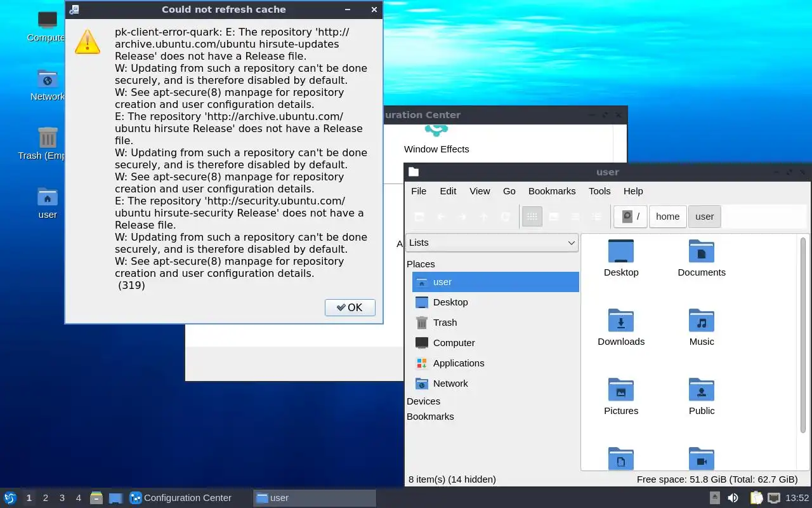Select the Documents folder icon

[x=702, y=258]
